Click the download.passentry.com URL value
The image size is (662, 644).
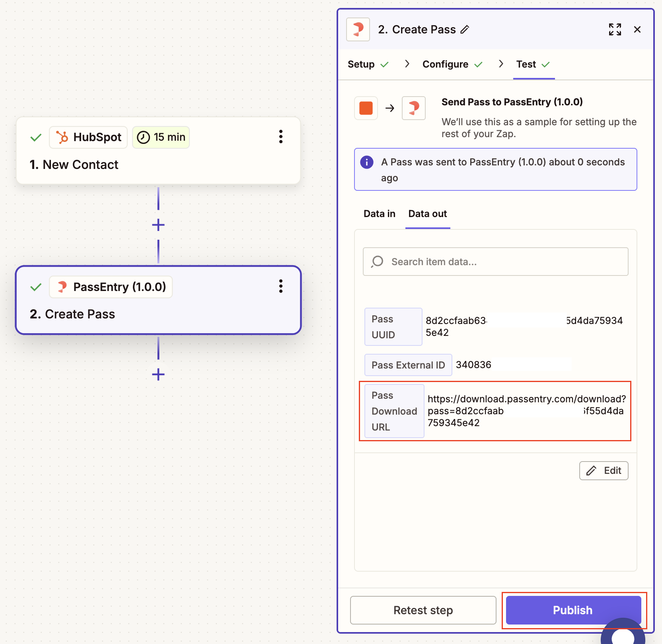tap(527, 411)
